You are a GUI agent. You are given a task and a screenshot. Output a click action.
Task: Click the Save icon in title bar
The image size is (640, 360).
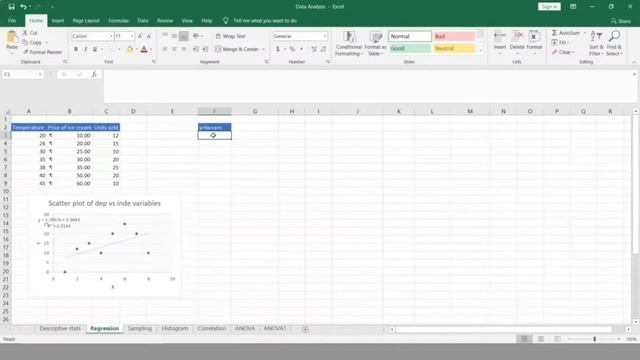(x=11, y=7)
